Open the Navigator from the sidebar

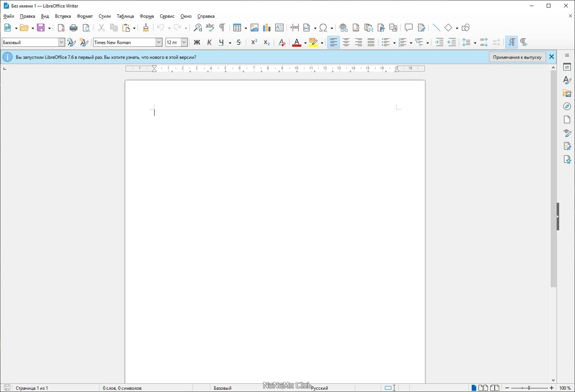point(567,106)
